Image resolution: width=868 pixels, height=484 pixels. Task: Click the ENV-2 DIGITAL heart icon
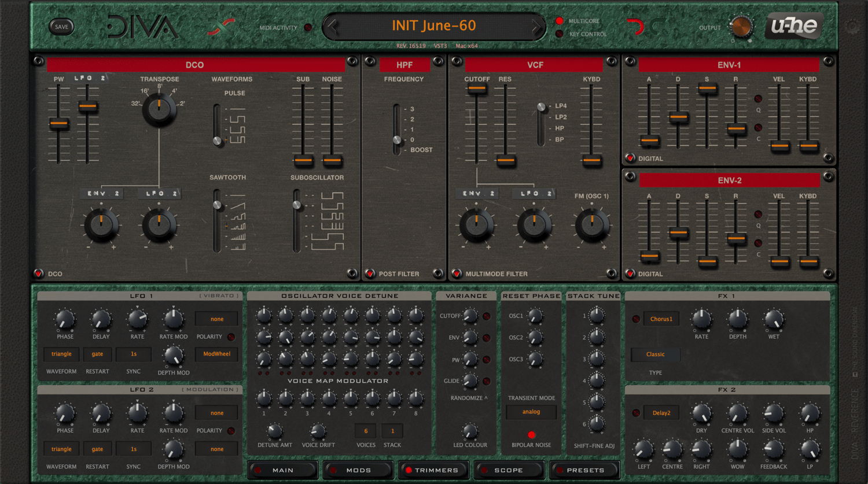pos(630,274)
